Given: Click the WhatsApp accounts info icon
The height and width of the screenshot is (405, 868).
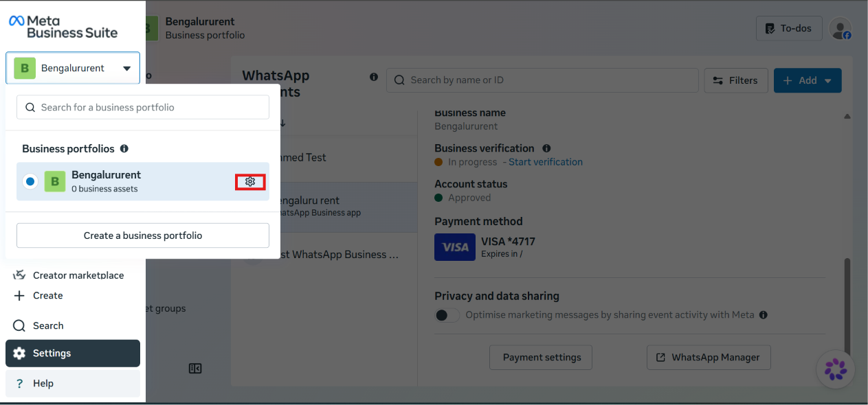Looking at the screenshot, I should (374, 77).
